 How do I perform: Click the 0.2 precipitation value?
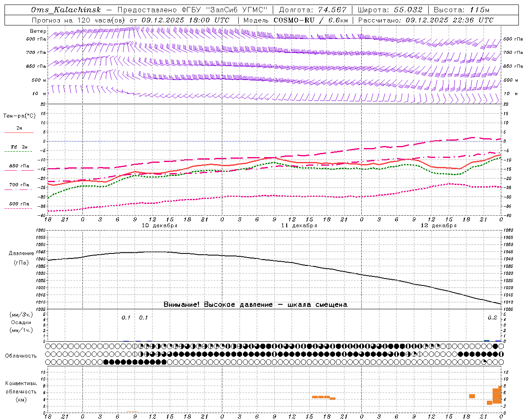coord(492,318)
